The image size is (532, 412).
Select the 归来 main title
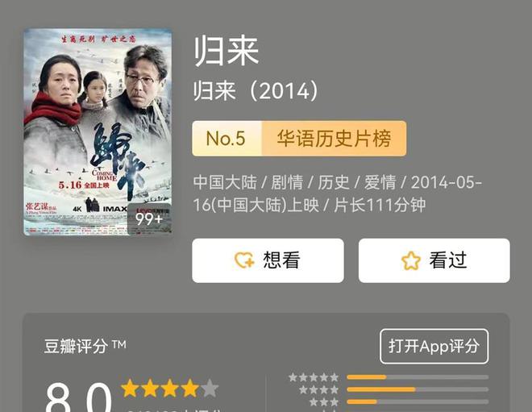pyautogui.click(x=227, y=52)
